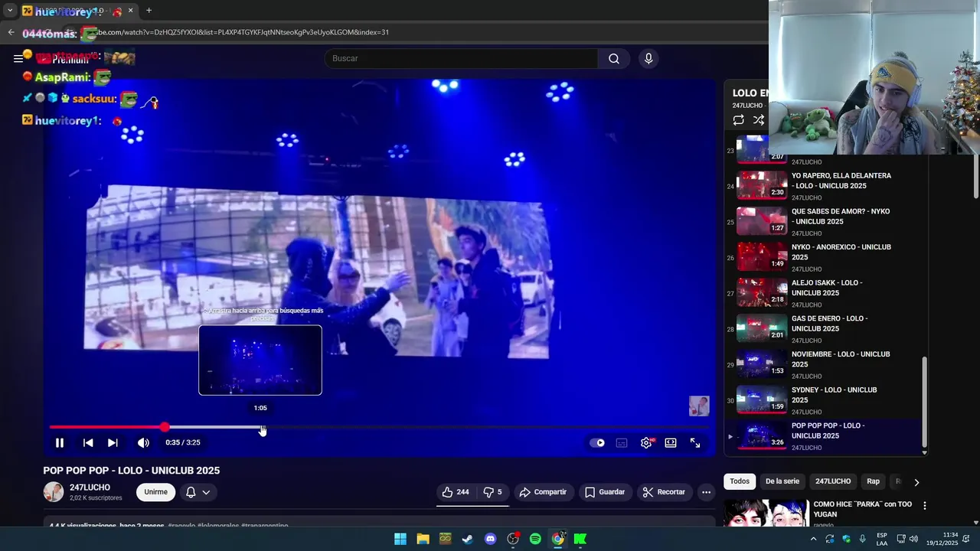Toggle the autoplay switch in player
The height and width of the screenshot is (551, 980).
click(x=597, y=442)
